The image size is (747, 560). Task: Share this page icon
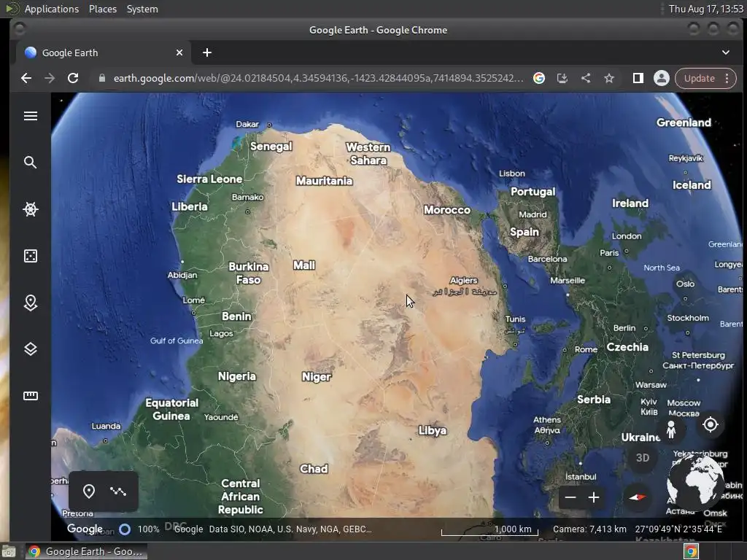[x=586, y=78]
